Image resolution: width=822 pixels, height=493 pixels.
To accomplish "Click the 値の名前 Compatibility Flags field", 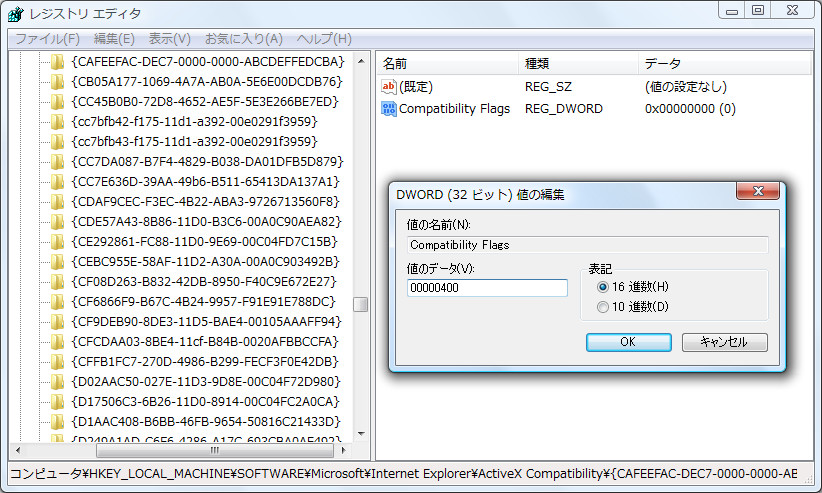I will (x=588, y=245).
